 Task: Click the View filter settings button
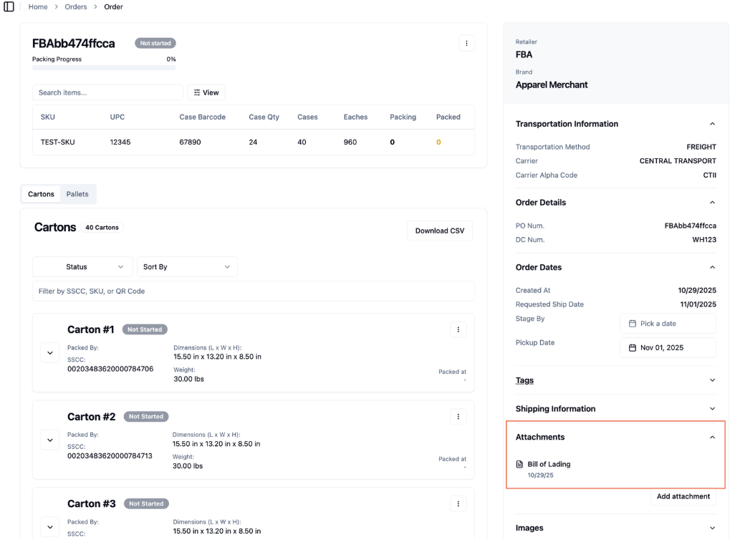coord(206,92)
